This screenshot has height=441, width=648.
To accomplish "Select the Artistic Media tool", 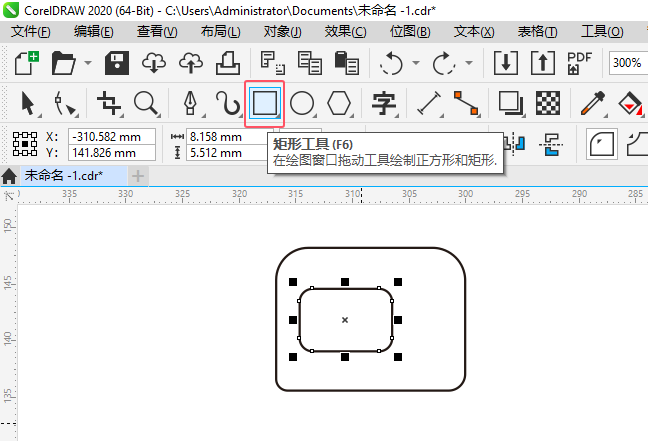I will click(x=227, y=103).
